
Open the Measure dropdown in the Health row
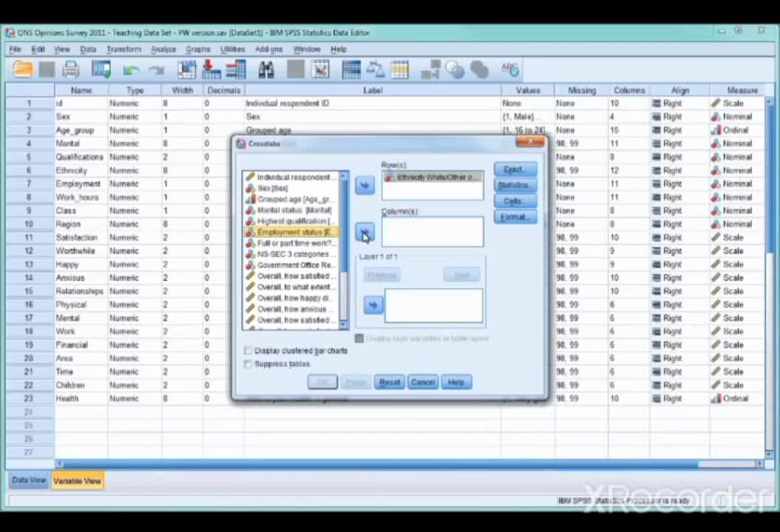(x=739, y=399)
